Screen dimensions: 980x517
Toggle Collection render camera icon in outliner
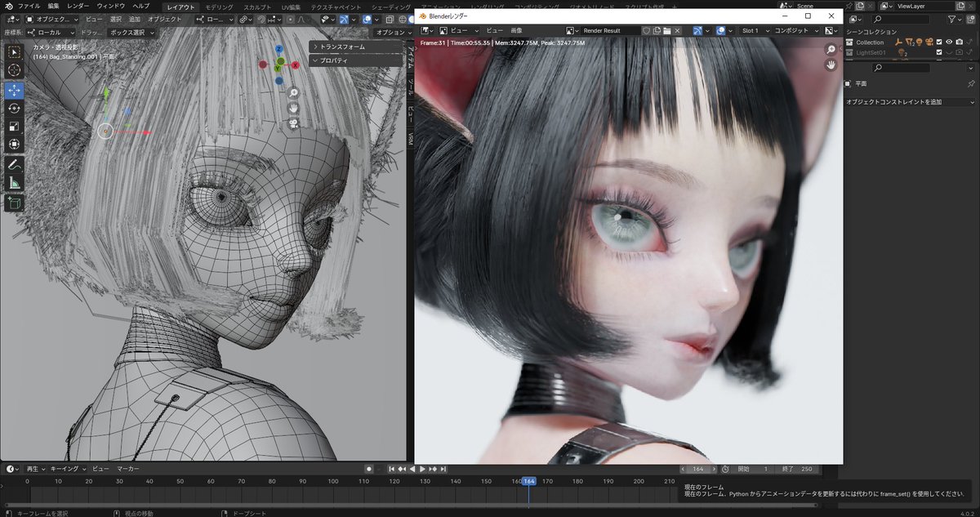point(960,42)
